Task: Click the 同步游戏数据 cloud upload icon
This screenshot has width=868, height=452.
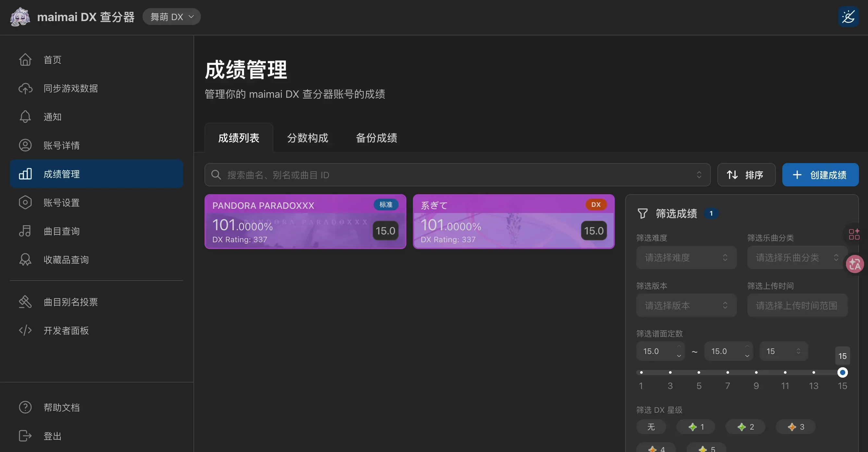Action: point(25,88)
